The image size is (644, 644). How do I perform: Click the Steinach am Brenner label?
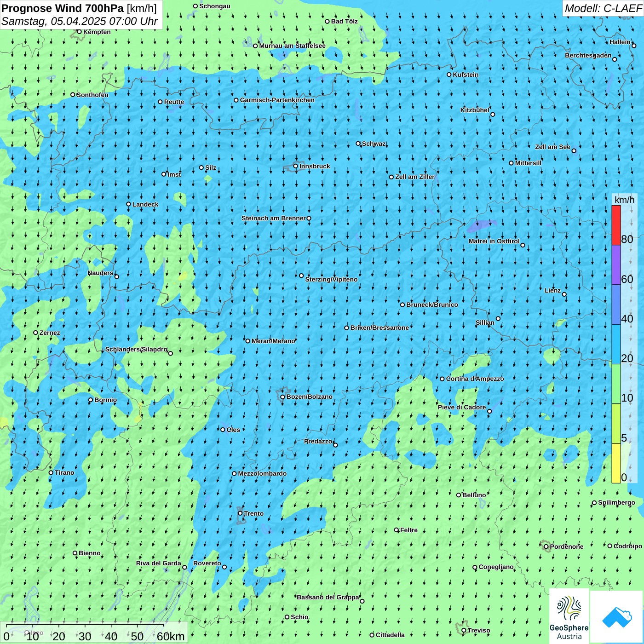coord(273,218)
